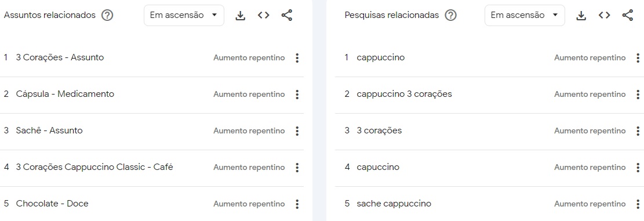Image resolution: width=644 pixels, height=221 pixels.
Task: Open three-dot menu for 3 Corações - Assunto
Action: click(x=297, y=58)
